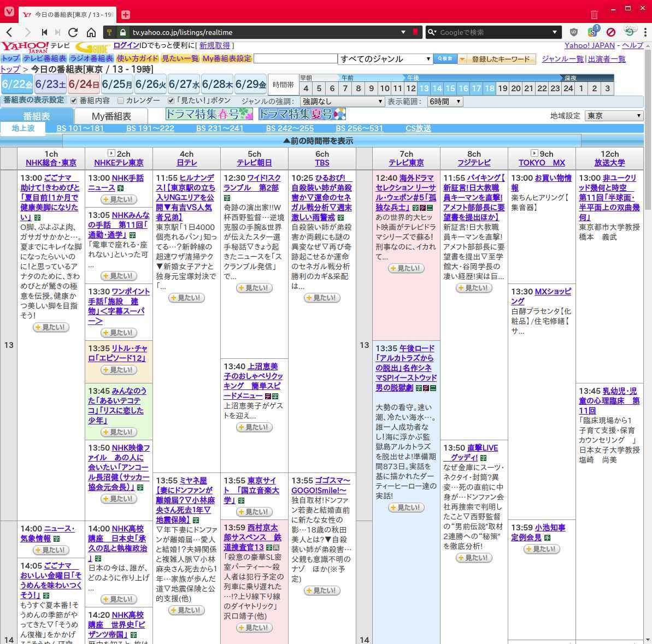This screenshot has width=652, height=644.
Task: Click the ドラマ特集夏号 banner
Action: pyautogui.click(x=302, y=114)
